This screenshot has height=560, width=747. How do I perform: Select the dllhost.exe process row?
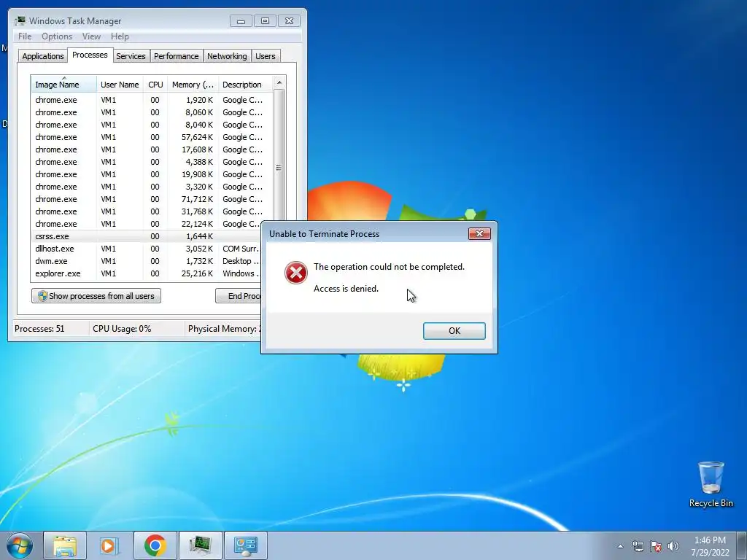click(147, 249)
